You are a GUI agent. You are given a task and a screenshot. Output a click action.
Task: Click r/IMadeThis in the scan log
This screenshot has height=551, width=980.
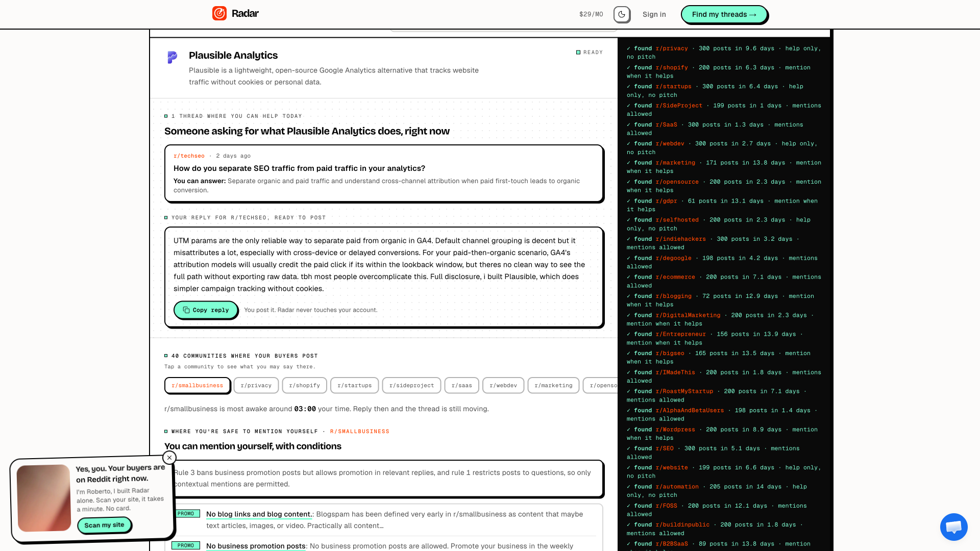coord(675,372)
